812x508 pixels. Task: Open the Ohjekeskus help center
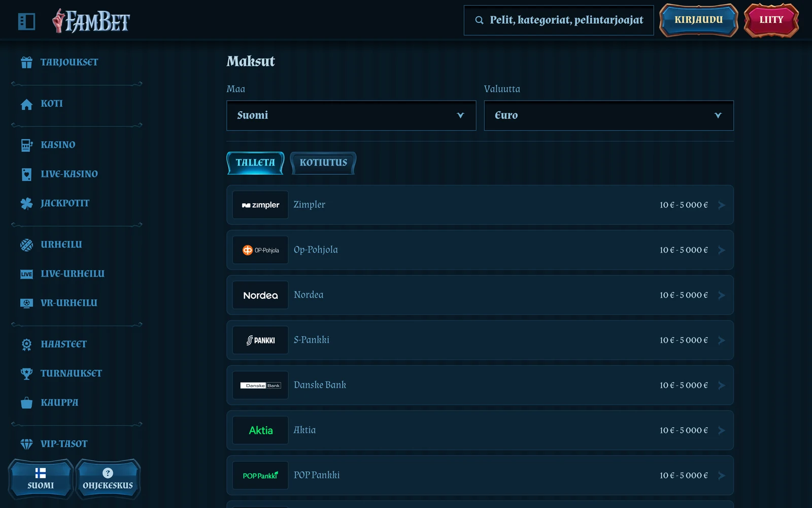tap(108, 479)
